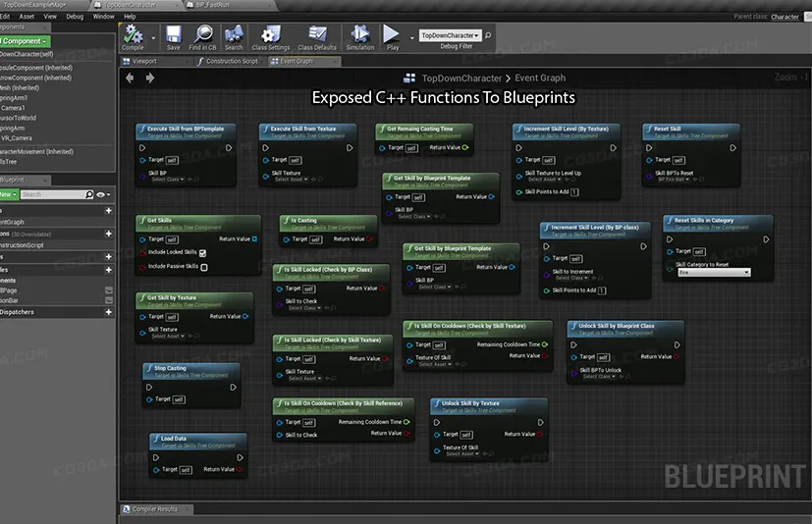
Task: Open Select Class dropdown on Unlock Skill by Blueprint Class
Action: (599, 377)
